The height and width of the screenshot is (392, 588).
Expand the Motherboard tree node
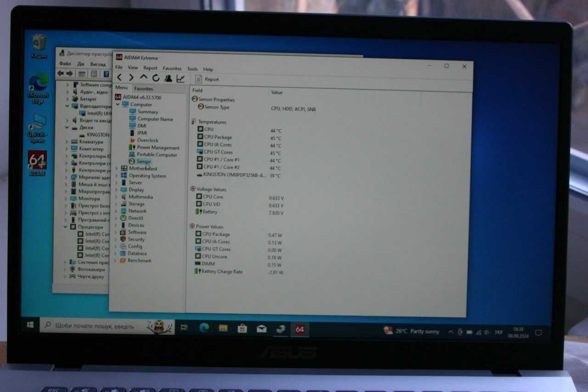(116, 168)
